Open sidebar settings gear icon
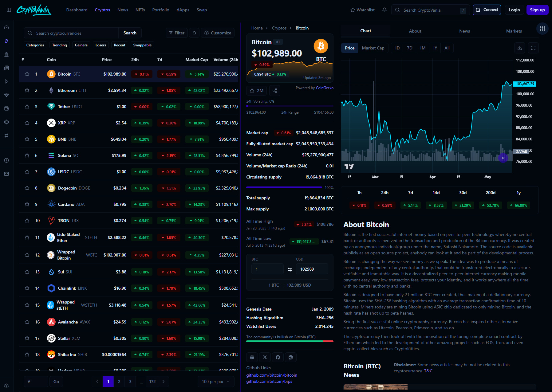Screen dimensions: 552x392 tap(6, 386)
